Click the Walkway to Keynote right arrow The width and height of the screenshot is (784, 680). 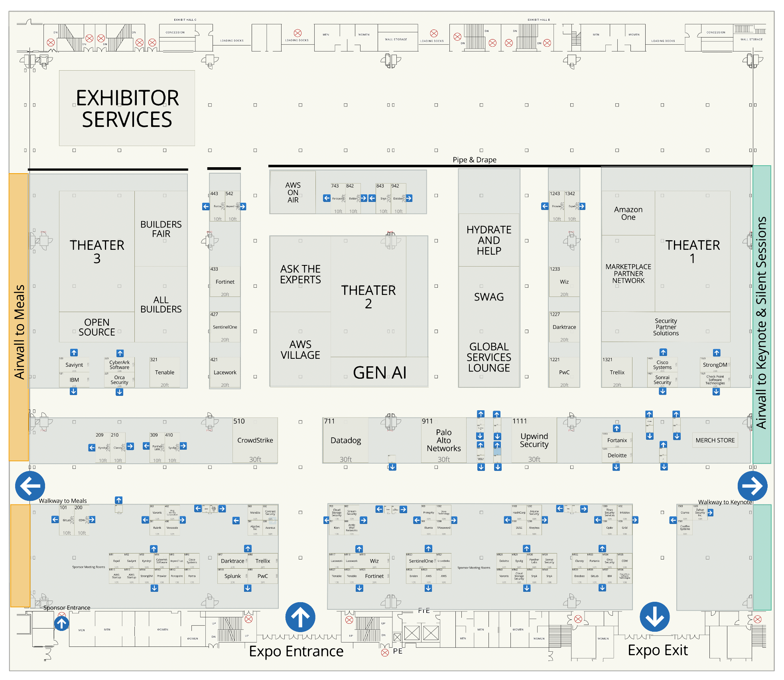[755, 484]
